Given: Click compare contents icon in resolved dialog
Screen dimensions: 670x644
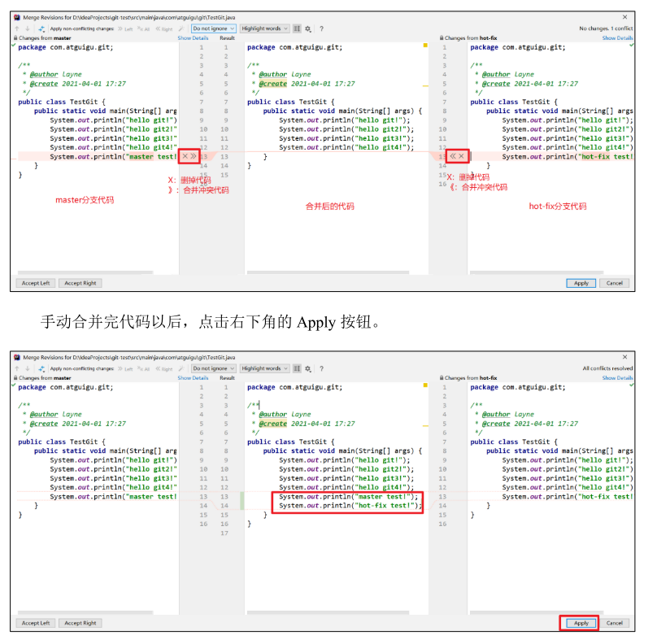Looking at the screenshot, I should (x=41, y=368).
